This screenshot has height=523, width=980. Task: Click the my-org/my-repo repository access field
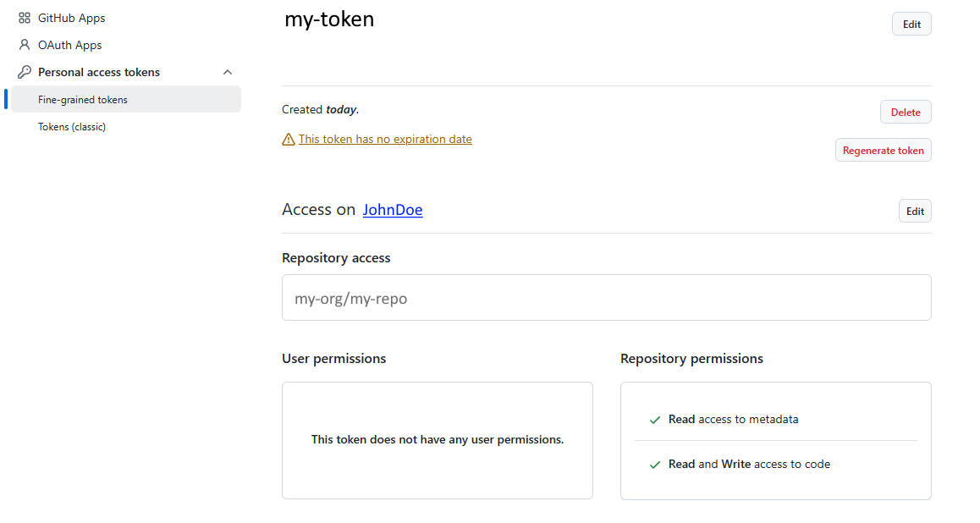coord(606,298)
